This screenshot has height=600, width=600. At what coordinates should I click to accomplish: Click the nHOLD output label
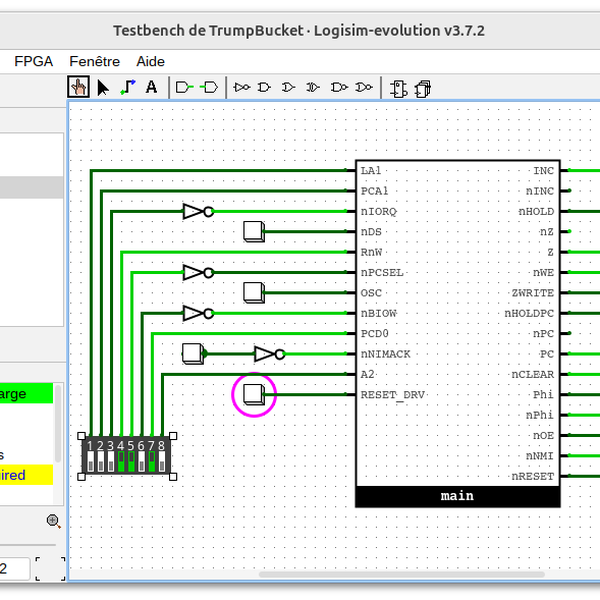coord(536,211)
